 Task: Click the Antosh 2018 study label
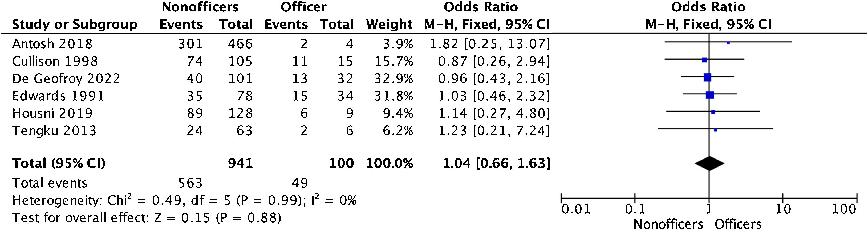[x=52, y=44]
